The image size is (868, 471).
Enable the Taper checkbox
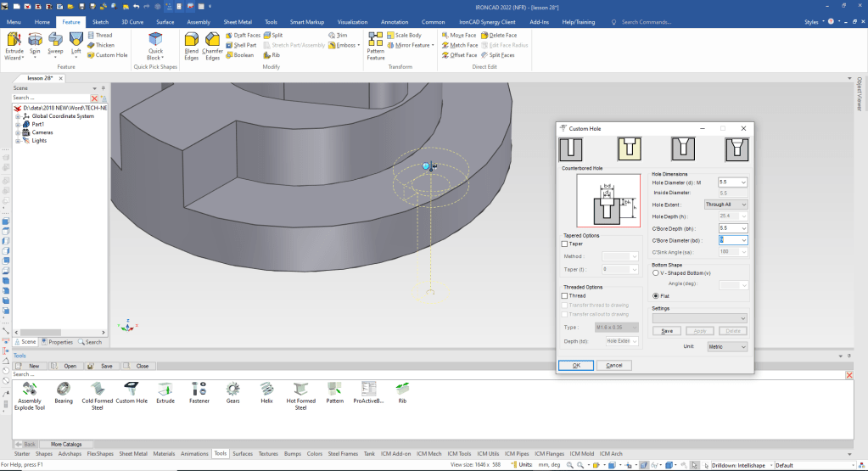[565, 244]
